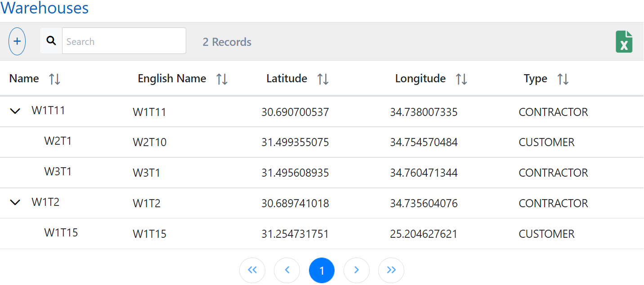Click the search magnifier icon
The height and width of the screenshot is (285, 644).
(x=51, y=41)
